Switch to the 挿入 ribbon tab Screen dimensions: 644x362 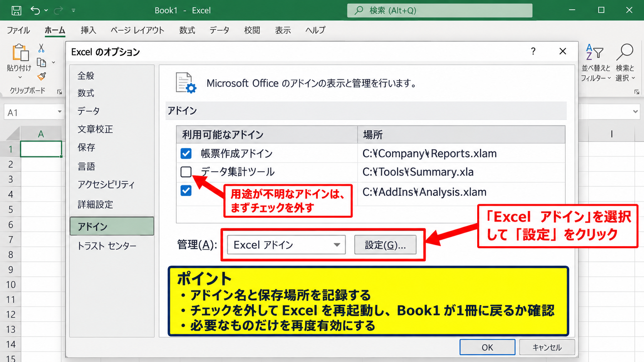tap(88, 30)
